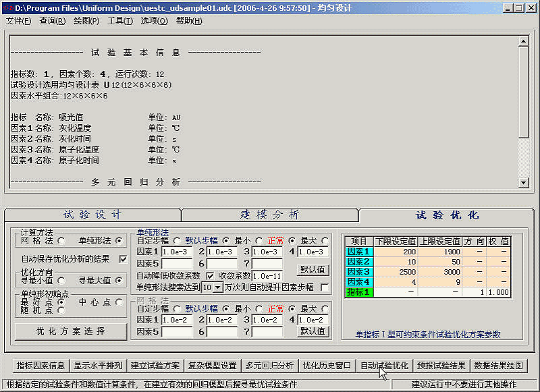Select the 网格法 calculation method radio button
The height and width of the screenshot is (392, 540).
pos(61,241)
